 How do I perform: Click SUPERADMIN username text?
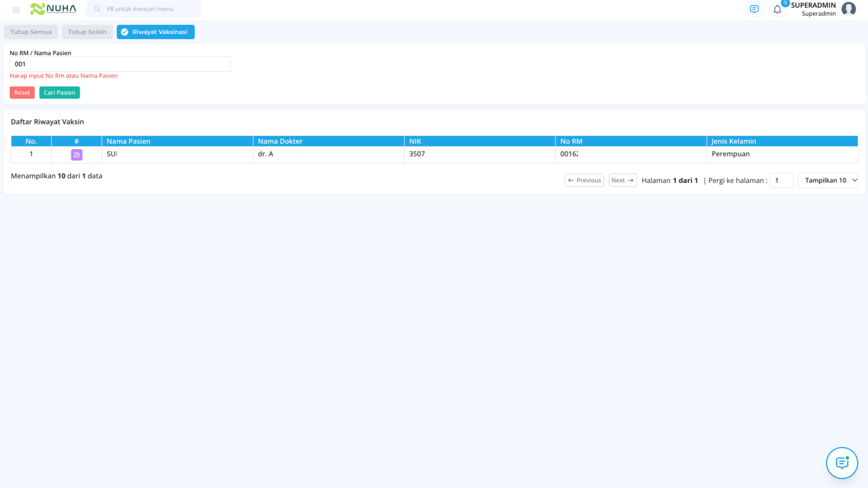point(813,5)
